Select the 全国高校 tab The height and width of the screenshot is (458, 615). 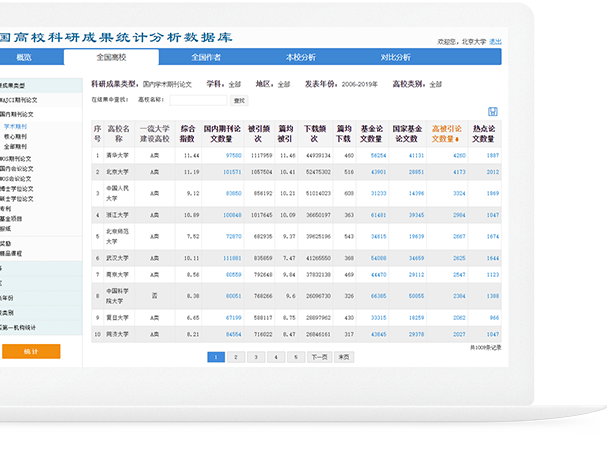pyautogui.click(x=111, y=57)
